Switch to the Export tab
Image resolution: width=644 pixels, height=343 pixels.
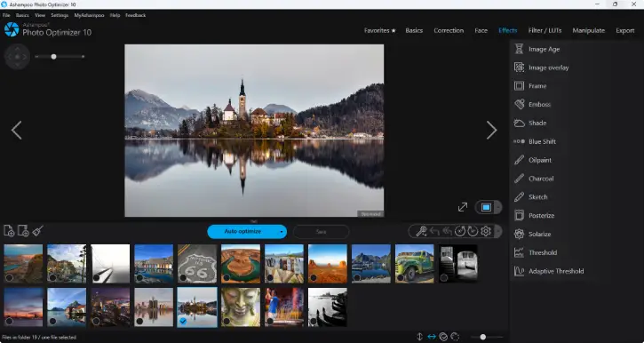click(x=625, y=30)
